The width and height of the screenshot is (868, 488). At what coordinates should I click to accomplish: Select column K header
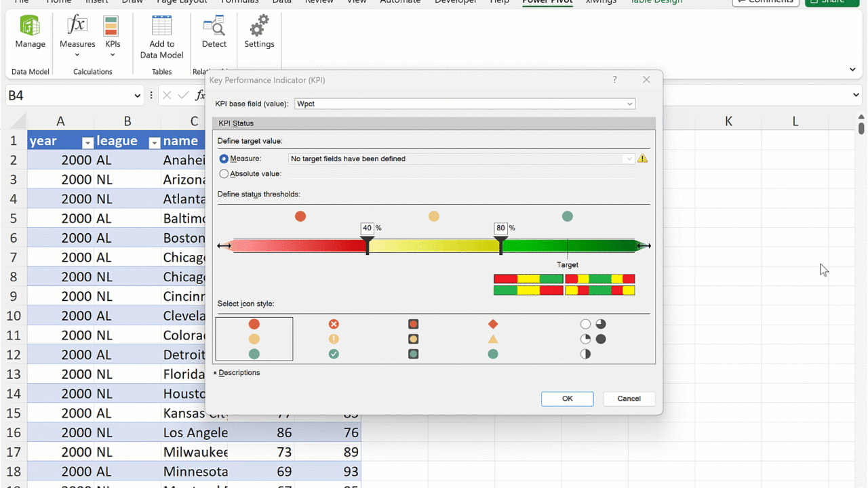coord(728,121)
